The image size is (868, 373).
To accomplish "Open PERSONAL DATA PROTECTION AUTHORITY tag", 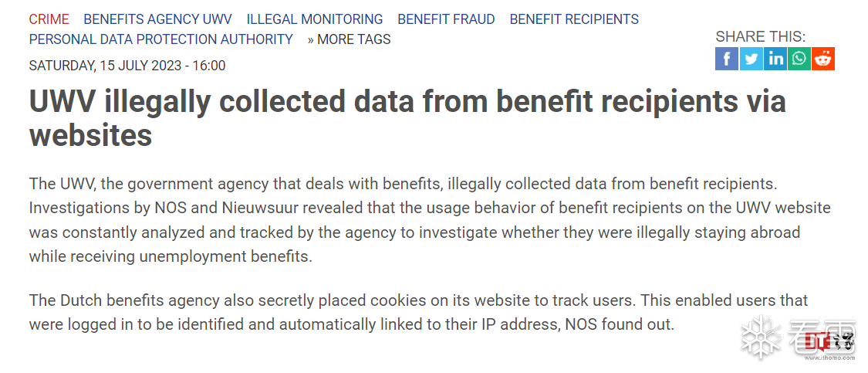I will pyautogui.click(x=160, y=39).
